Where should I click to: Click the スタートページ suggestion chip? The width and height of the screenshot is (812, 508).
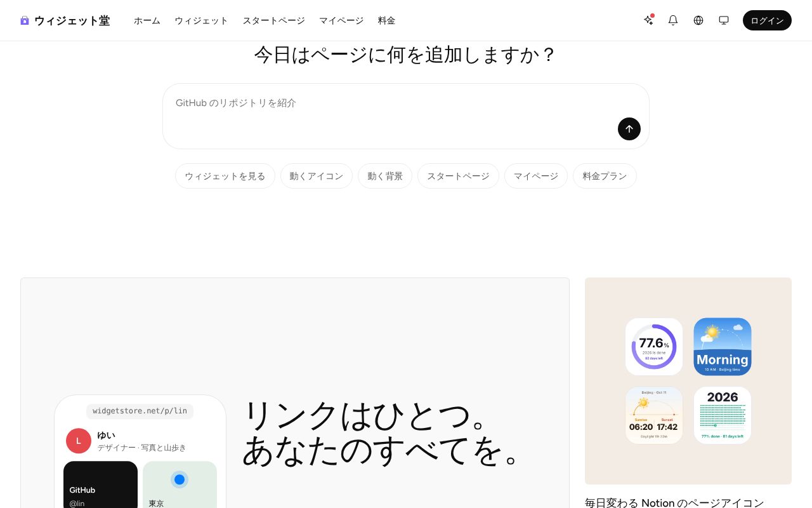[458, 176]
